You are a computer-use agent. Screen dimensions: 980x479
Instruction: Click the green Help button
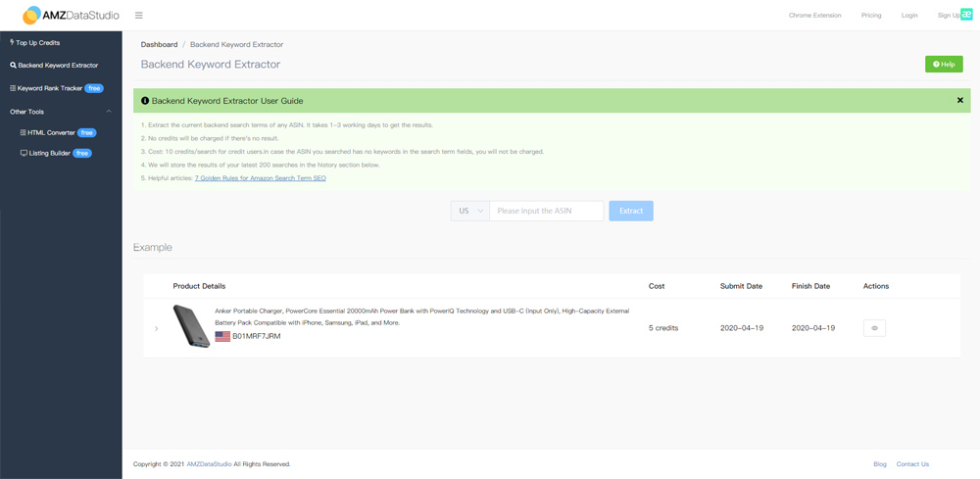[x=943, y=64]
